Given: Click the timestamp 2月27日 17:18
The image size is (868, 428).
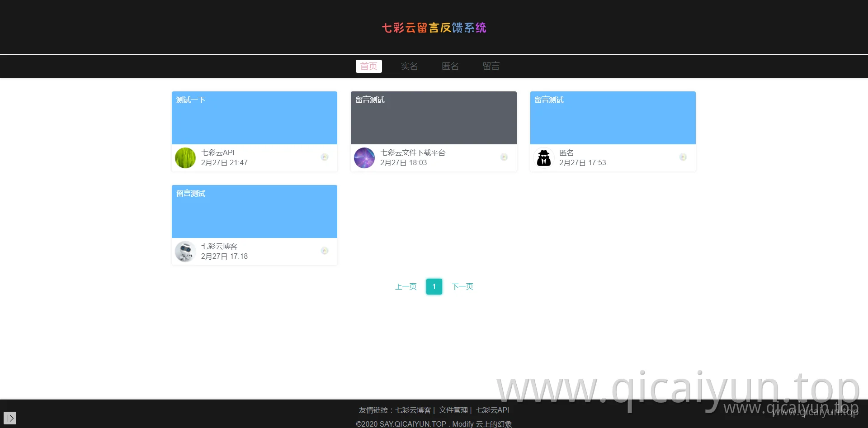Looking at the screenshot, I should click(x=224, y=257).
